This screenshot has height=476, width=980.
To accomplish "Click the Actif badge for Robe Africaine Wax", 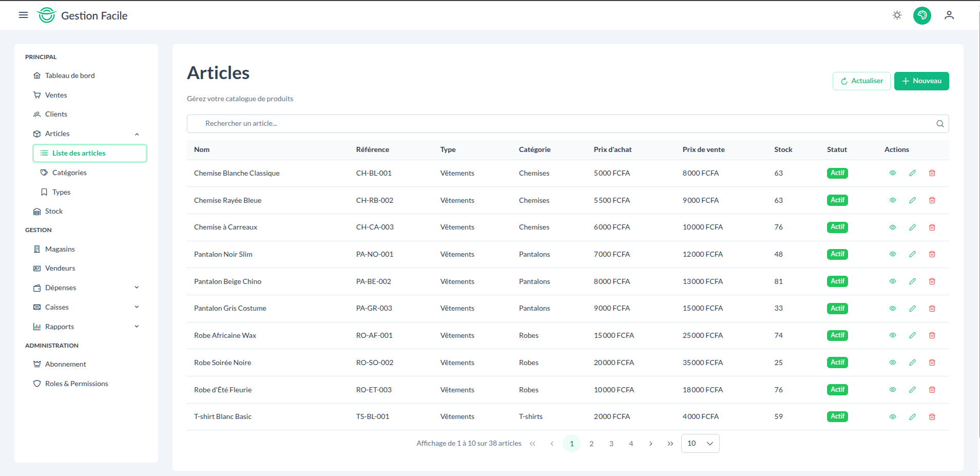I will (837, 335).
